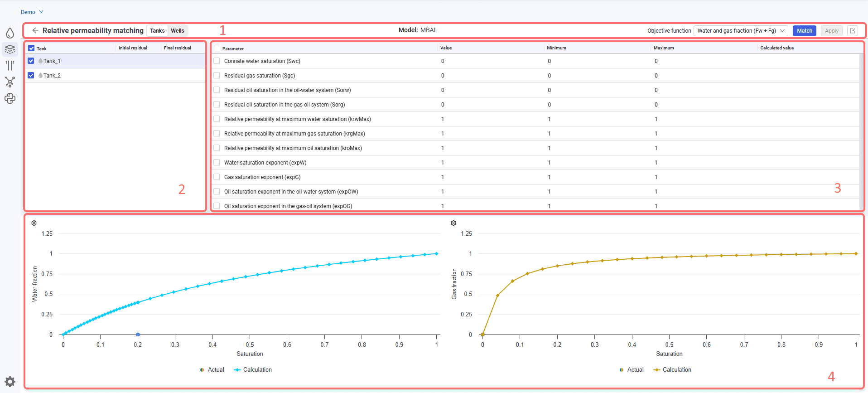Click the back arrow beside Relative permeability matching
The width and height of the screenshot is (868, 393).
[35, 30]
